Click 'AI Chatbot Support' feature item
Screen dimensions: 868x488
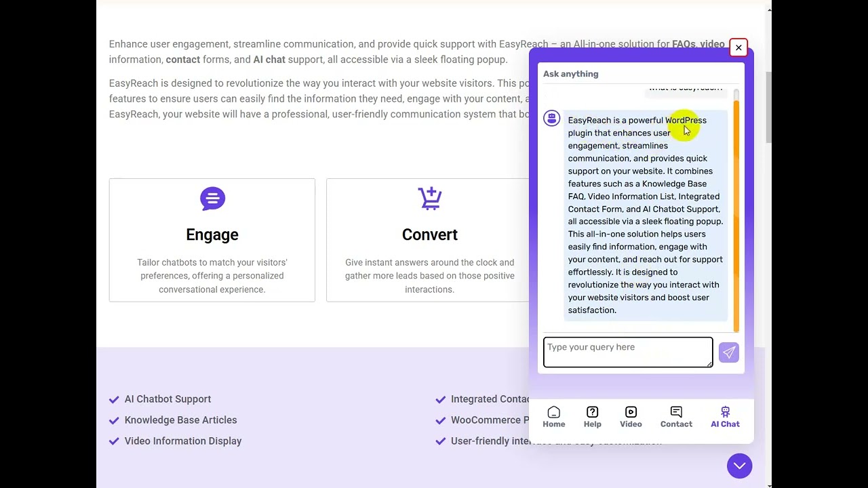pos(167,399)
